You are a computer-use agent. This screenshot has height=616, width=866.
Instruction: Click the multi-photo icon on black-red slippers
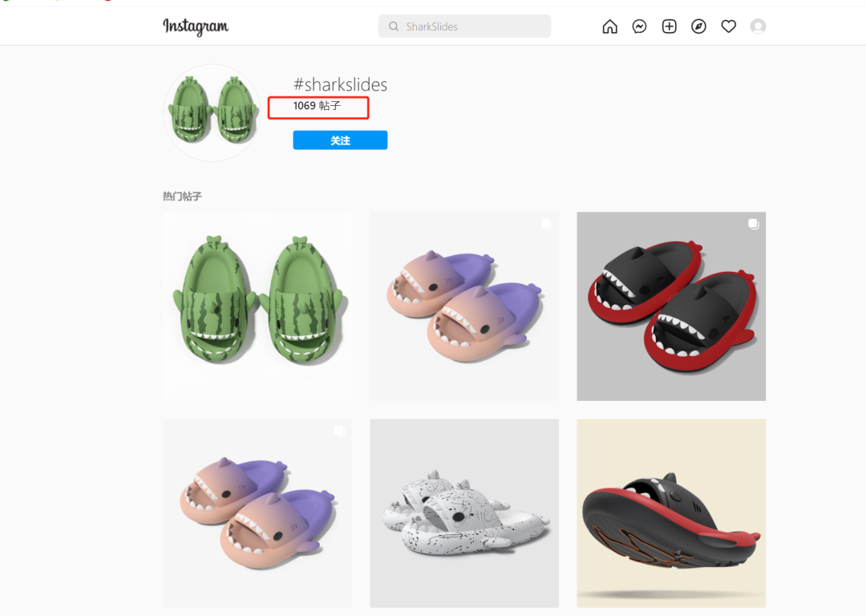click(753, 224)
